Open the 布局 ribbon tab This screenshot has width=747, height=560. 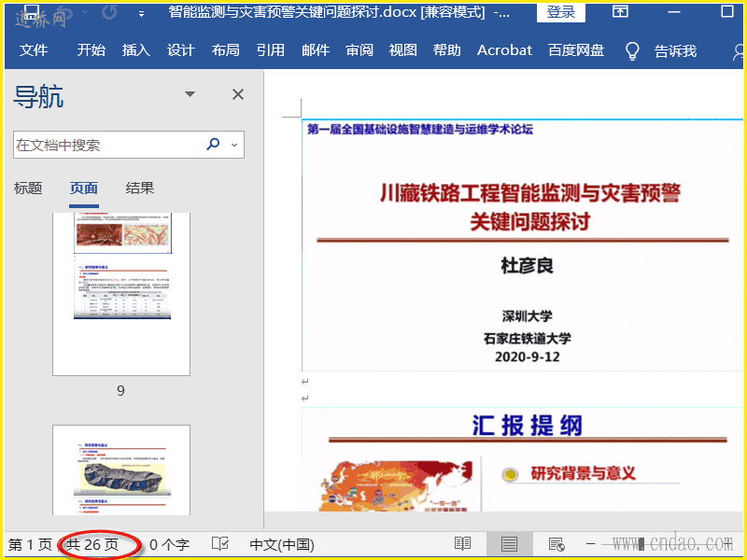pyautogui.click(x=225, y=50)
